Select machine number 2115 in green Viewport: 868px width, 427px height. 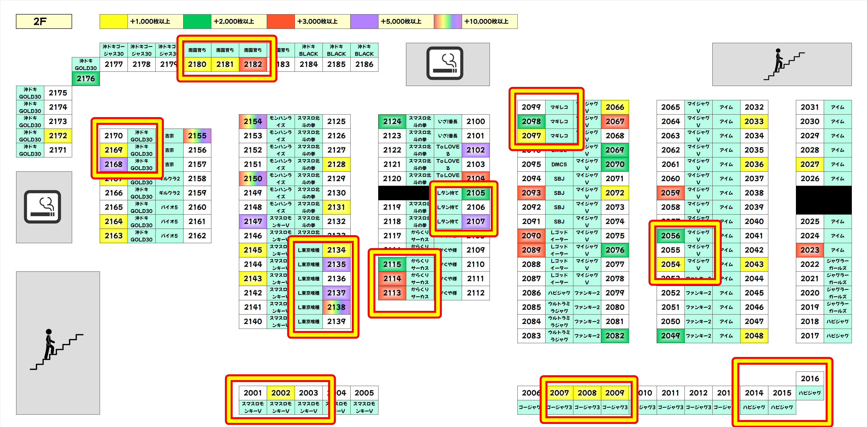tap(392, 264)
